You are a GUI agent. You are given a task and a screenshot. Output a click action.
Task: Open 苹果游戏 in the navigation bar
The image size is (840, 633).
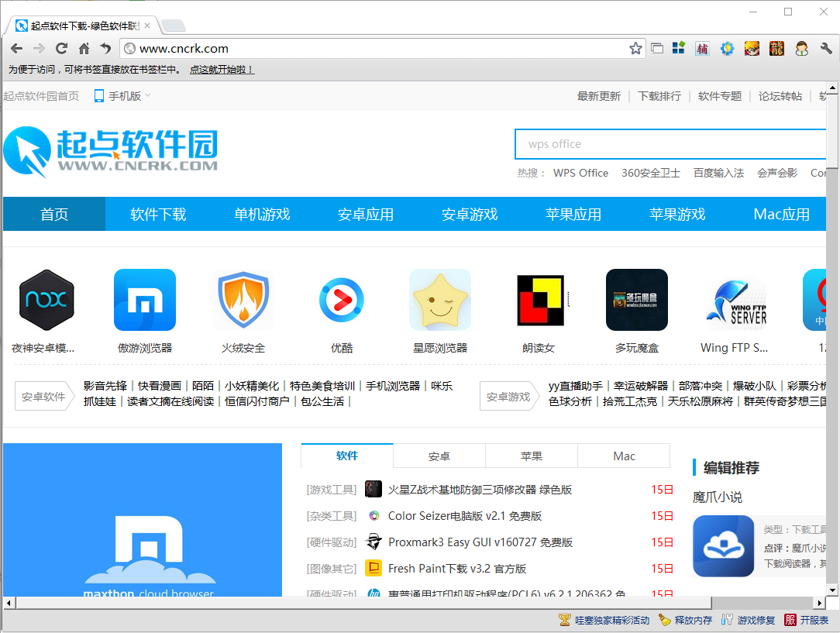pos(678,214)
